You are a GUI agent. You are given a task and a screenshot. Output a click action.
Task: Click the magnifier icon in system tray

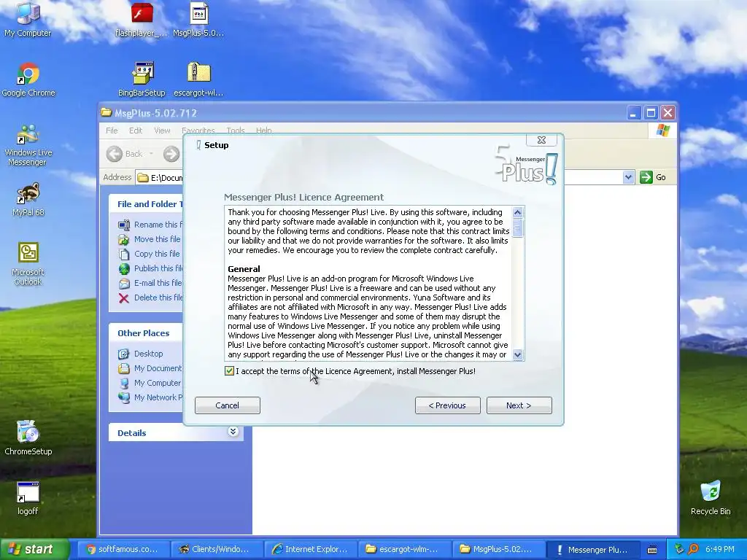tap(693, 549)
